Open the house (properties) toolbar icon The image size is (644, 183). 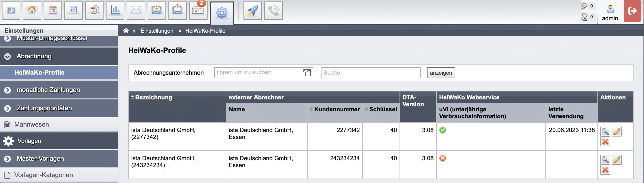coord(32,10)
